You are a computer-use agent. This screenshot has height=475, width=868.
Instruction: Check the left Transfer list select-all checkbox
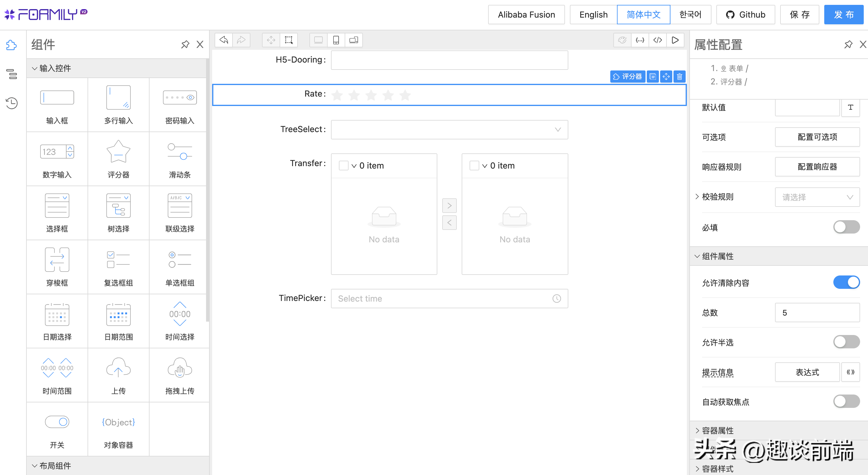click(x=343, y=166)
